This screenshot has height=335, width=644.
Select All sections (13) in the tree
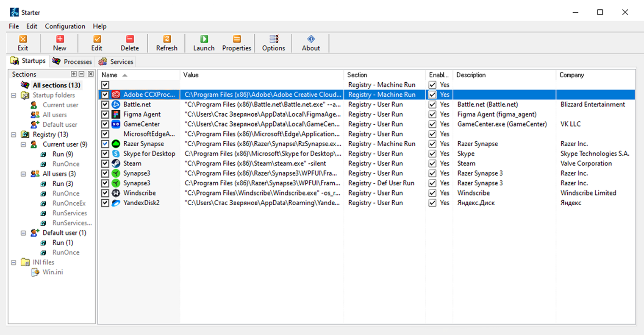pyautogui.click(x=56, y=85)
